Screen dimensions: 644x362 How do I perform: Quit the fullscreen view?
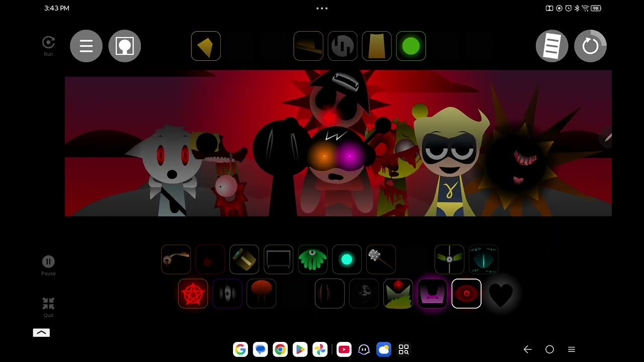coord(48,307)
